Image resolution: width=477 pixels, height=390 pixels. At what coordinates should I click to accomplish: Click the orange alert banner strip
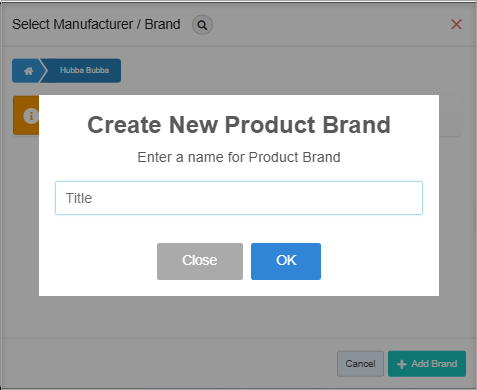tap(26, 115)
